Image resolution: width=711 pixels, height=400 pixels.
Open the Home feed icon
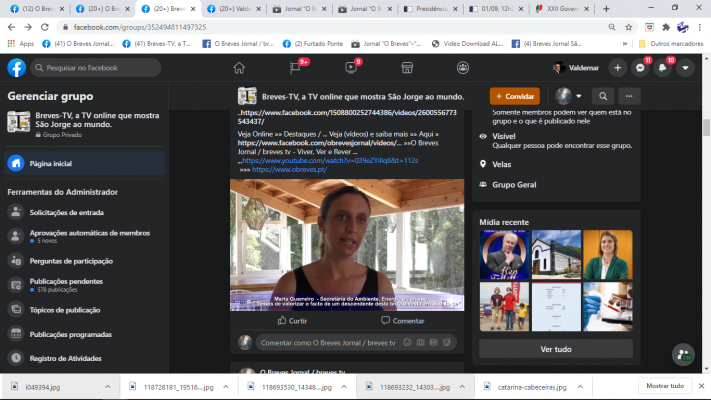(239, 68)
